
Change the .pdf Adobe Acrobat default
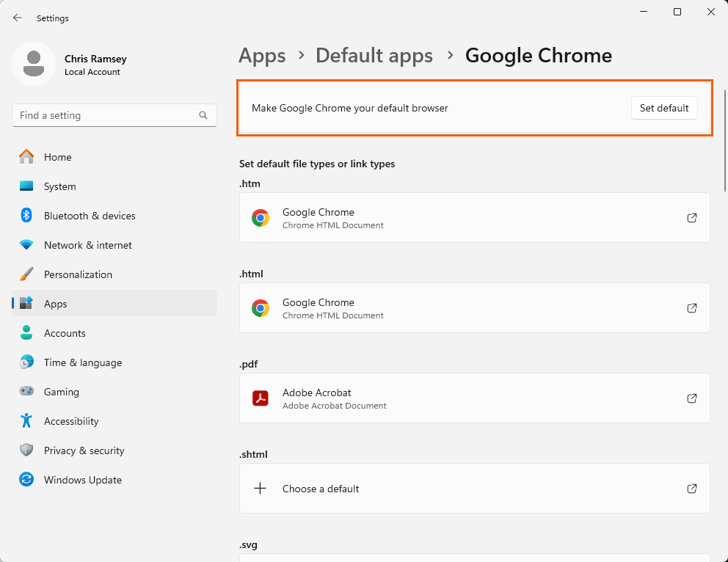click(475, 398)
